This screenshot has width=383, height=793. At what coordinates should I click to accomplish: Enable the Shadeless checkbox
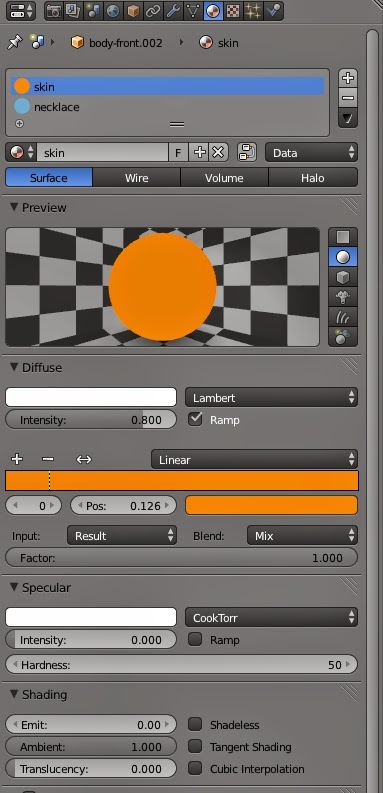pos(195,724)
